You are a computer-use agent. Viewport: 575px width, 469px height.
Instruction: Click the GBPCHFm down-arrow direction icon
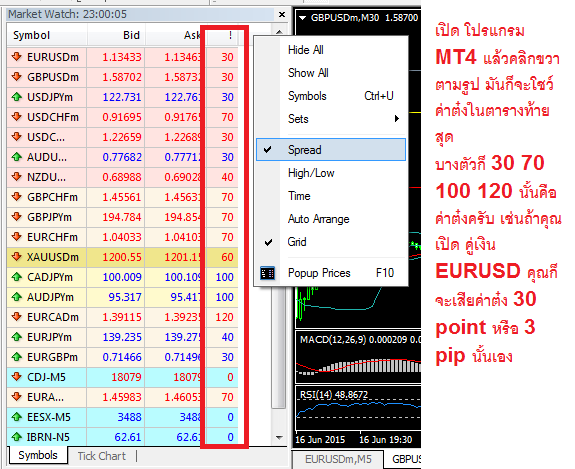point(17,197)
